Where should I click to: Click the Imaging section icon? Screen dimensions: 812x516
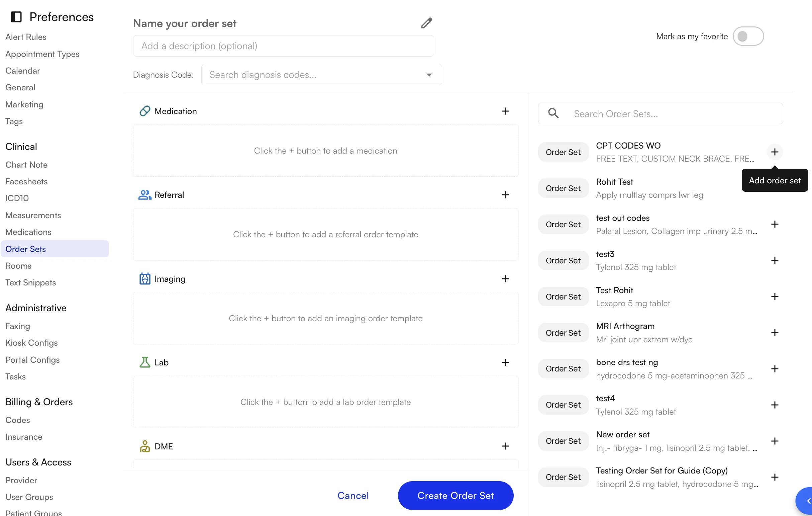click(x=145, y=279)
